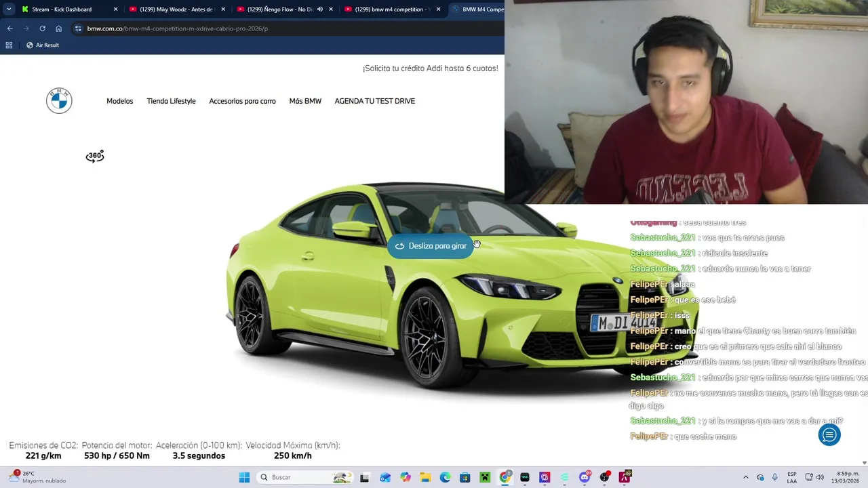Click the BMW roundel logo
The width and height of the screenshot is (868, 488).
59,101
